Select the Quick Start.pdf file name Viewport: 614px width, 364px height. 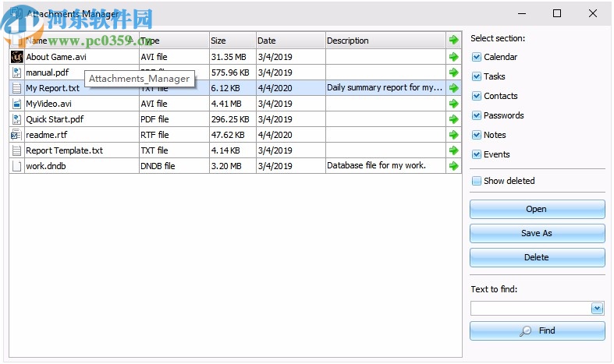[55, 119]
